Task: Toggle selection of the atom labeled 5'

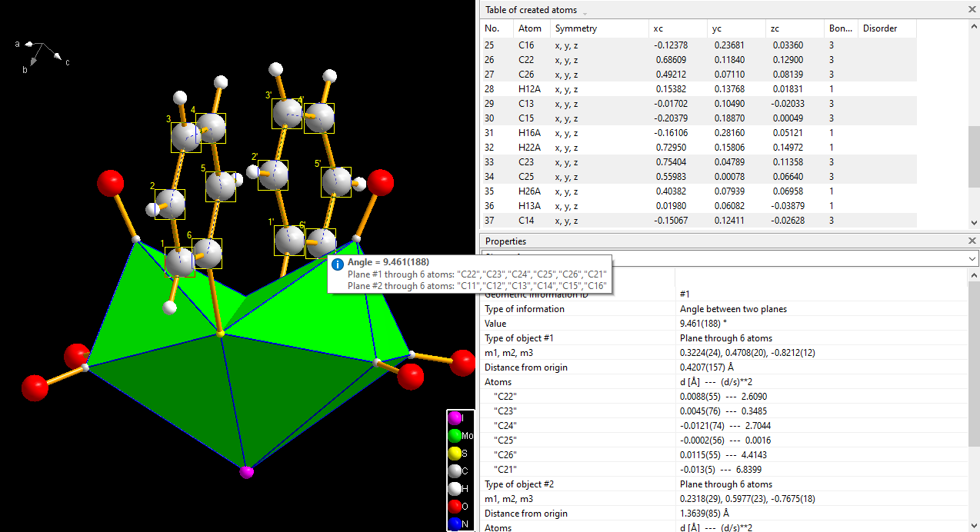Action: (336, 182)
